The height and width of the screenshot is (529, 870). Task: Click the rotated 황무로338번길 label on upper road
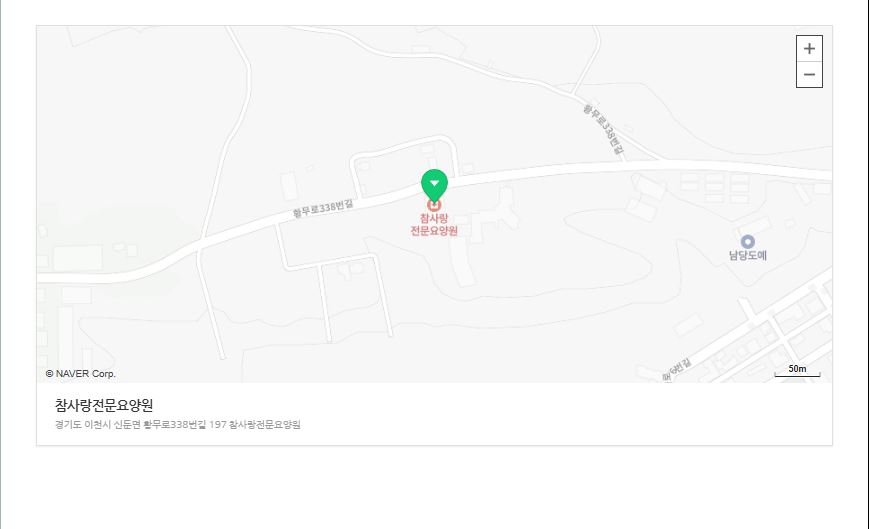(604, 129)
